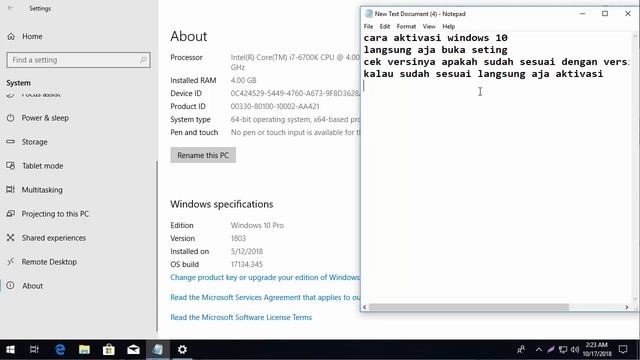This screenshot has height=360, width=640.
Task: Open Windows Start menu
Action: [x=10, y=349]
